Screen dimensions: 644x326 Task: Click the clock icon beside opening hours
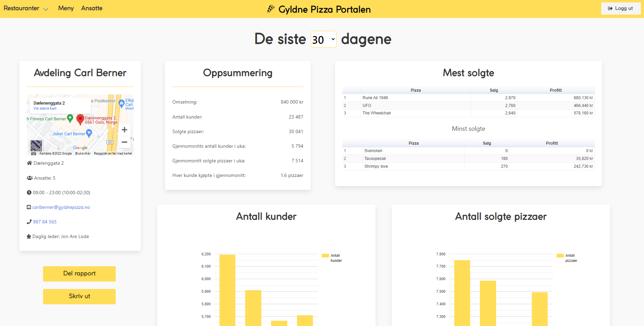click(29, 193)
